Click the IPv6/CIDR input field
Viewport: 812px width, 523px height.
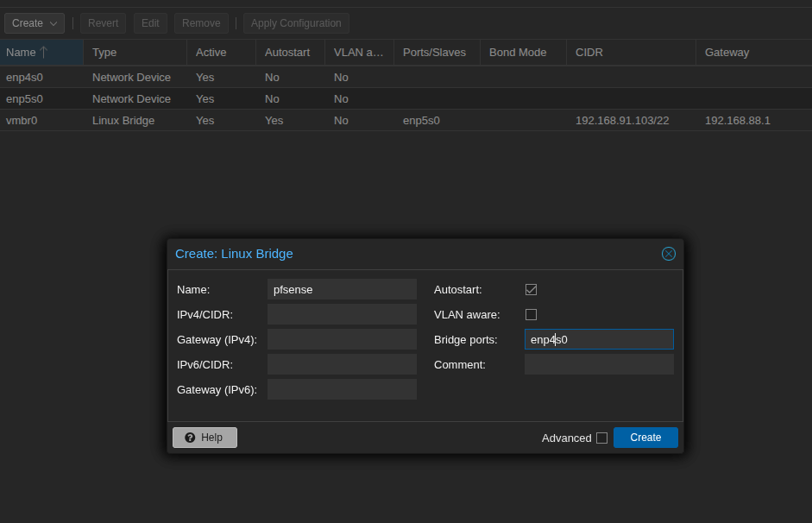(x=342, y=365)
